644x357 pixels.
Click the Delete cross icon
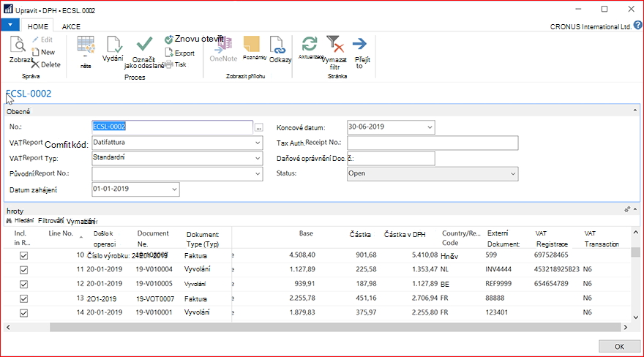(x=35, y=64)
